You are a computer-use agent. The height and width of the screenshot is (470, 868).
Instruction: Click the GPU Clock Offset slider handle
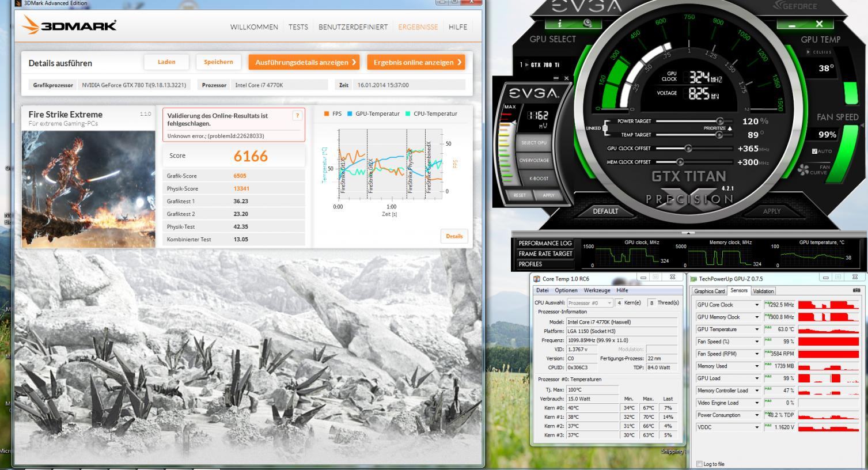point(688,149)
